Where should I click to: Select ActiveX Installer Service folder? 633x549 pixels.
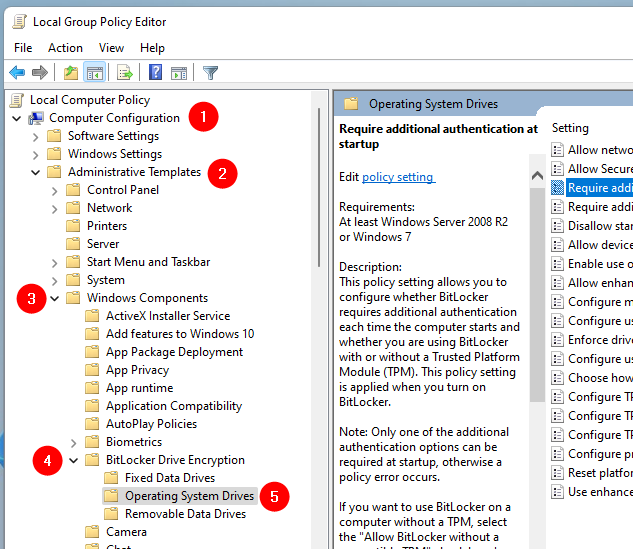168,316
